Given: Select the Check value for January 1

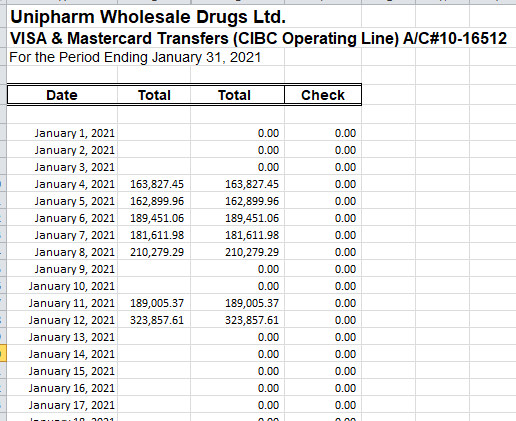Looking at the screenshot, I should (x=345, y=133).
